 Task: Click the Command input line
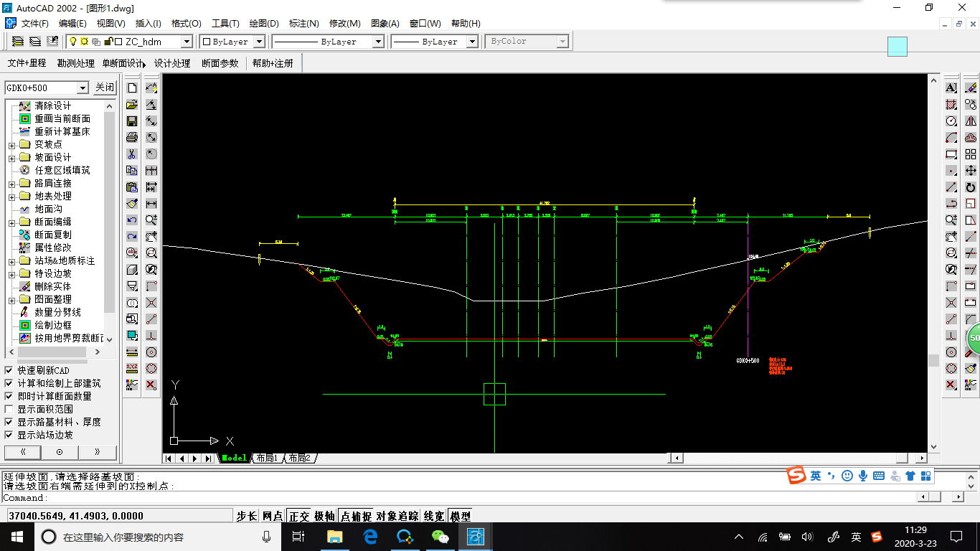click(459, 497)
